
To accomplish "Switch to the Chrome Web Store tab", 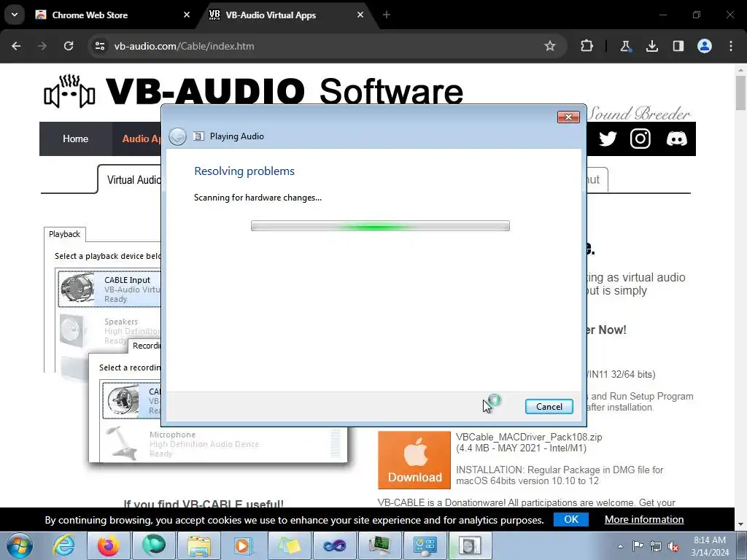I will 112,15.
